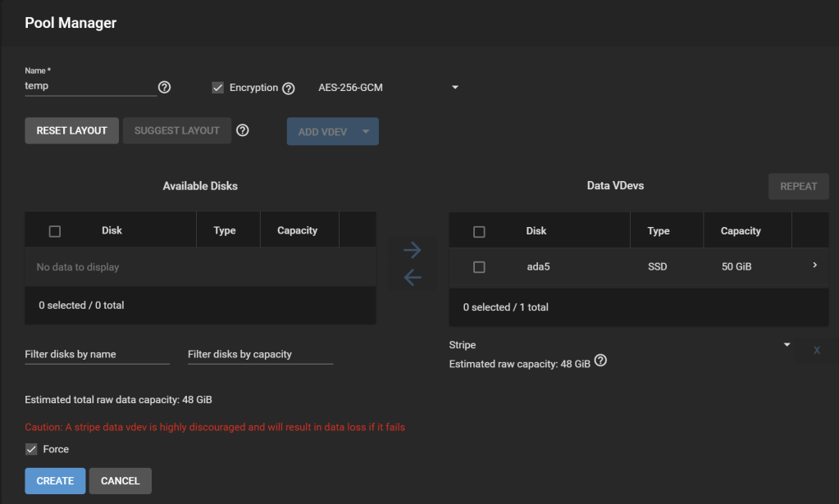Expand the ada5 row details chevron

[814, 266]
